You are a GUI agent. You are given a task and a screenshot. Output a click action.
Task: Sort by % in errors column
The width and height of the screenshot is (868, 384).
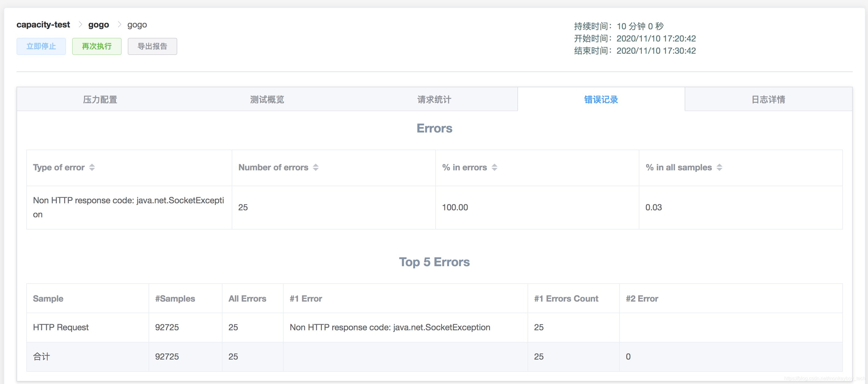[x=494, y=167]
